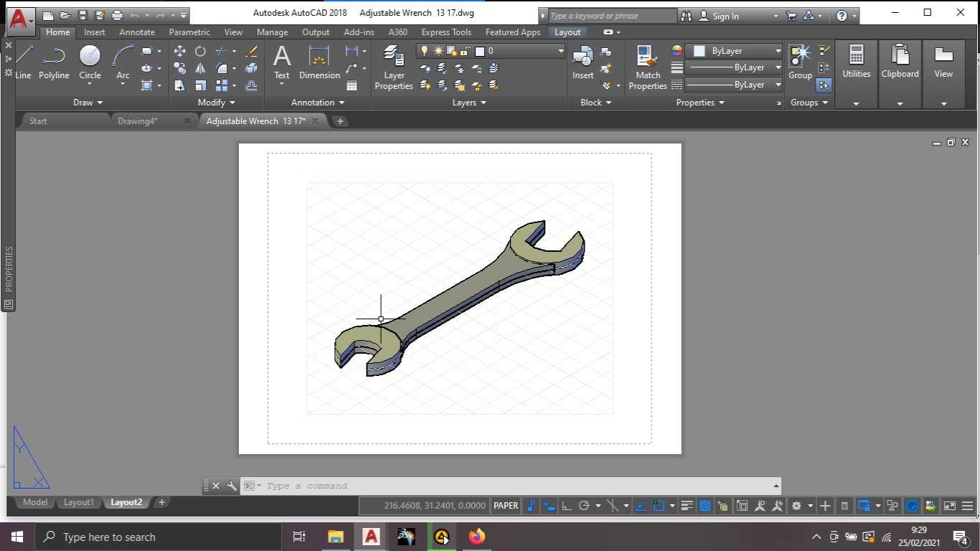980x551 pixels.
Task: Expand the Groups panel dropdown
Action: coord(810,103)
